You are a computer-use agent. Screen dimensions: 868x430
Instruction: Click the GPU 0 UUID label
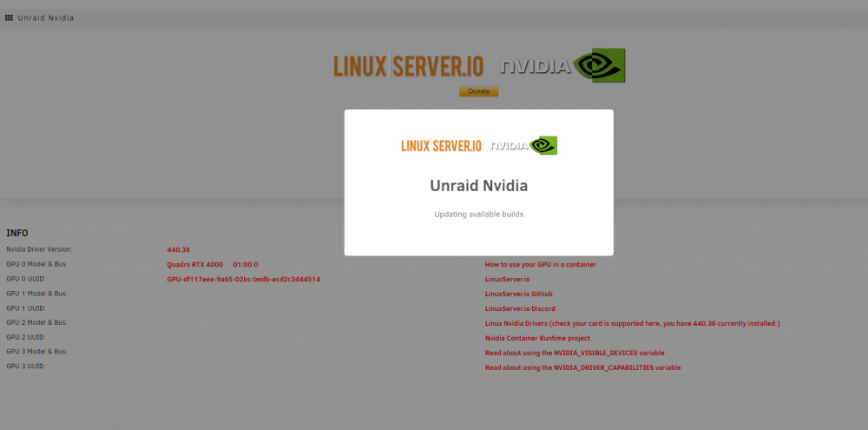(25, 278)
